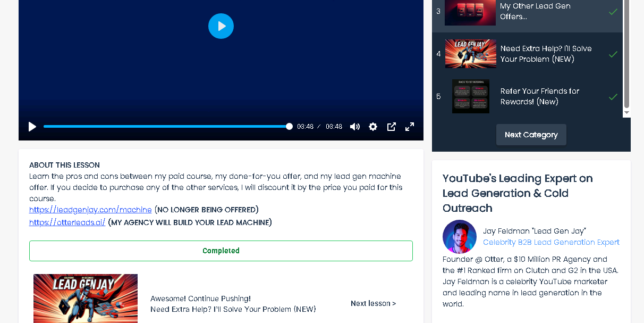Image resolution: width=644 pixels, height=323 pixels.
Task: Click the Founder @ Otter bio paragraph
Action: pos(530,281)
